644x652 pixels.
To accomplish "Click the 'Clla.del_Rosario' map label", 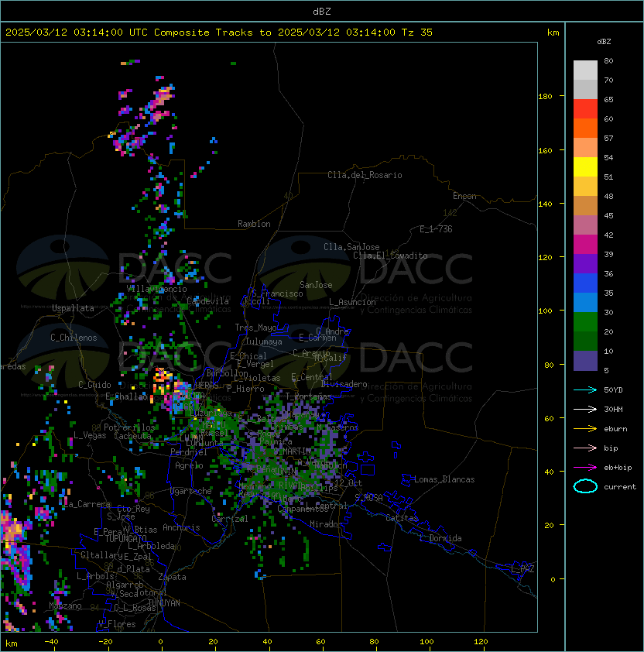I will coord(365,175).
